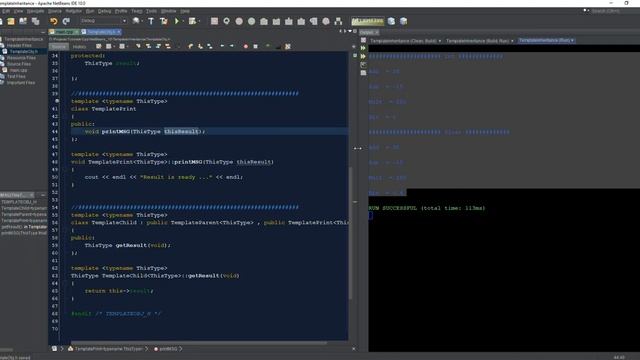The height and width of the screenshot is (360, 640).
Task: Open the Window menu
Action: click(169, 11)
